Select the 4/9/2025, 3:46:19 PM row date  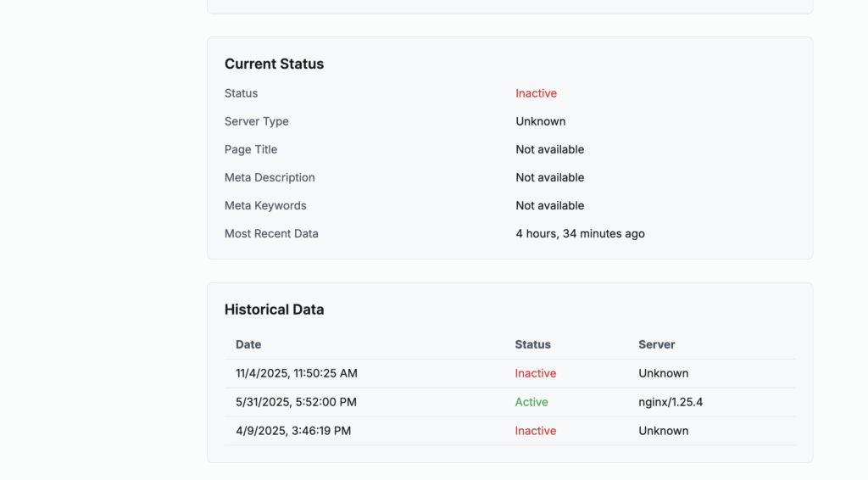point(293,431)
